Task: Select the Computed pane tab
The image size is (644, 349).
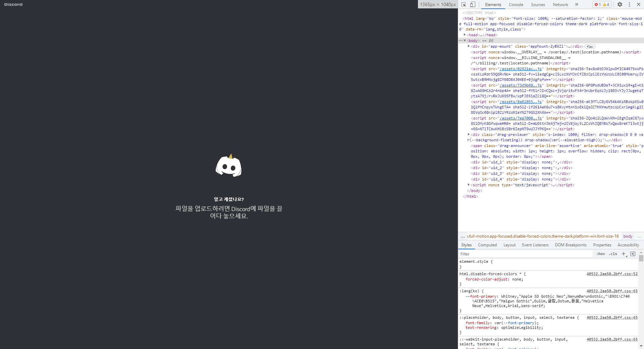Action: [487, 245]
